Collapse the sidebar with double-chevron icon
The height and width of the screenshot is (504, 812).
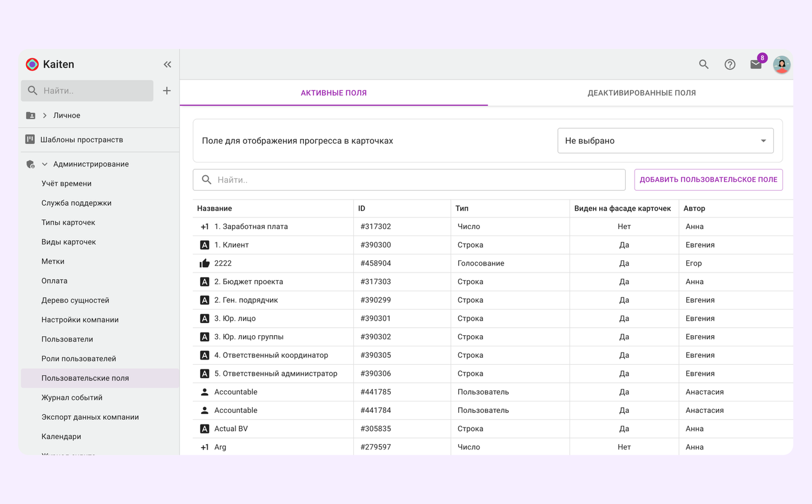coord(167,64)
